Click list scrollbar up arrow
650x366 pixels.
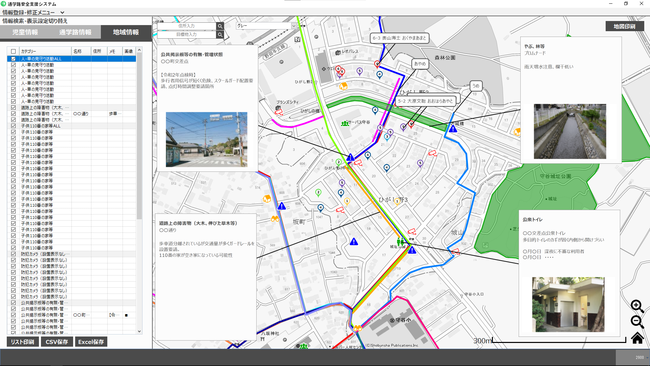click(139, 50)
